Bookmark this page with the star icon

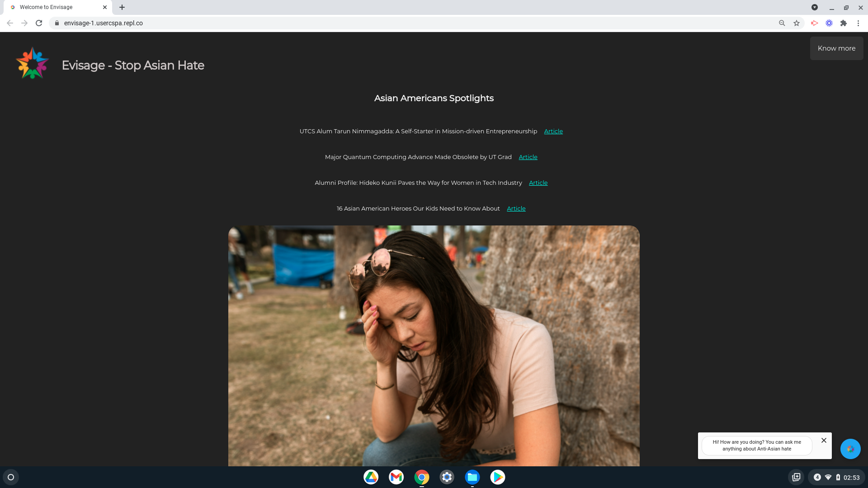coord(797,23)
